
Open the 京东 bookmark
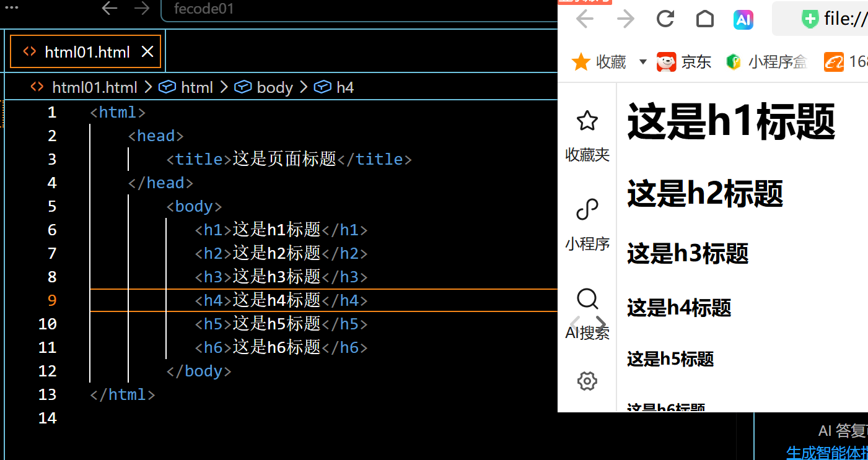(x=684, y=62)
